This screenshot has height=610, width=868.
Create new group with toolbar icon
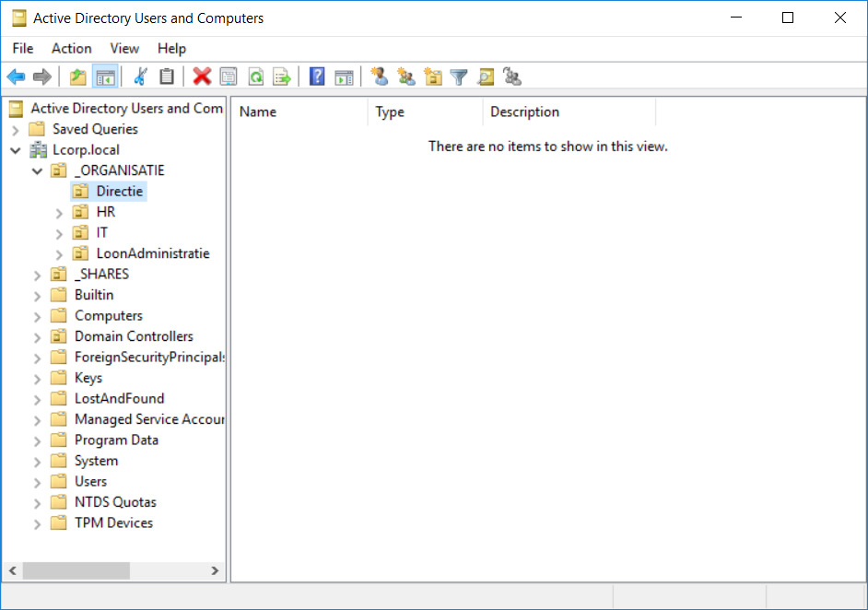(x=405, y=76)
